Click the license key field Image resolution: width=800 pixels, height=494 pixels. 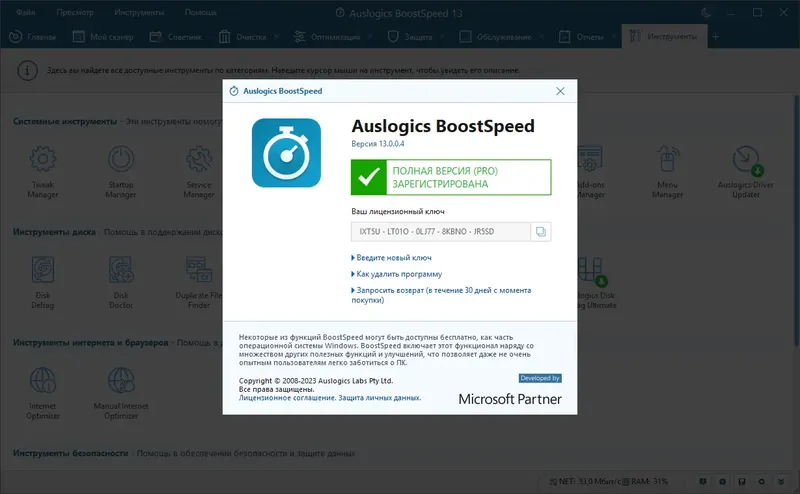coord(441,232)
